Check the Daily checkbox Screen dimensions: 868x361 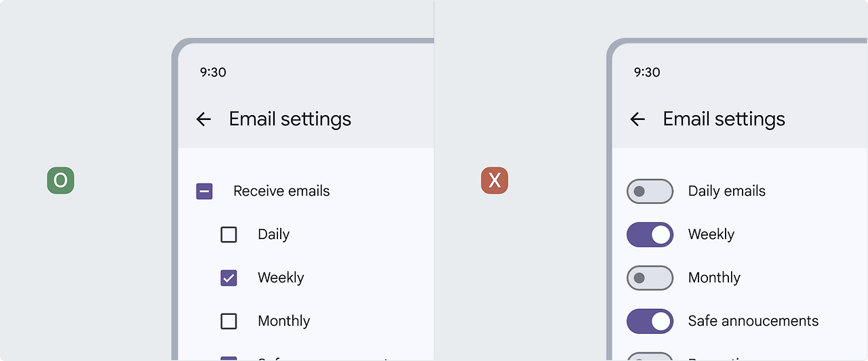point(229,234)
